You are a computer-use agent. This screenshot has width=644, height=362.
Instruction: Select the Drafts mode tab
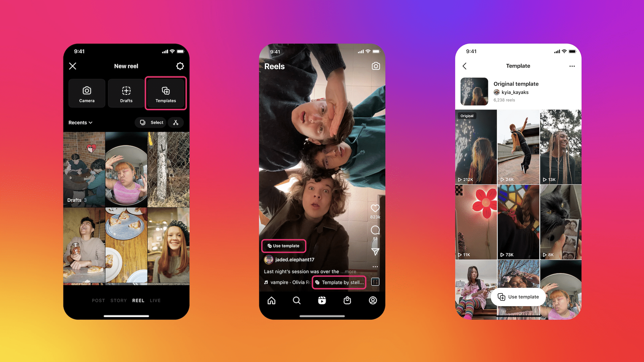tap(126, 93)
